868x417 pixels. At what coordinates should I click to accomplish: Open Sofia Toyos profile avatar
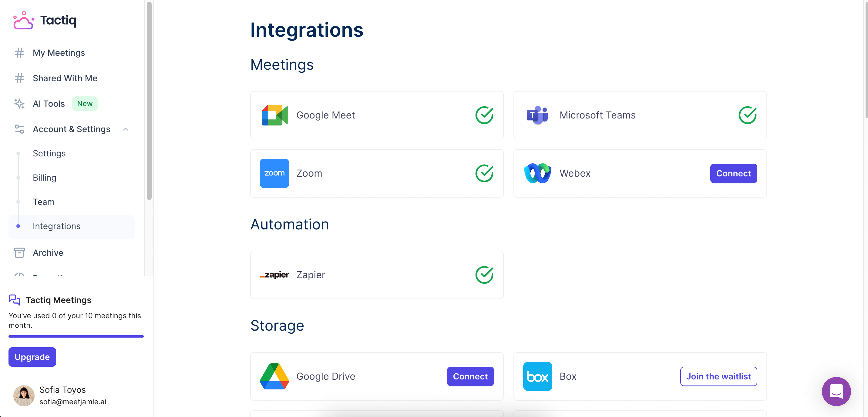coord(24,396)
